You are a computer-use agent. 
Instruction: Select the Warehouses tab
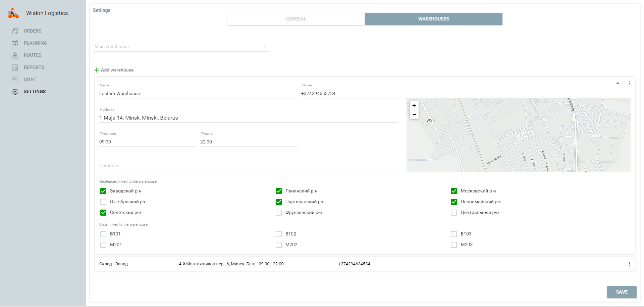pos(433,19)
